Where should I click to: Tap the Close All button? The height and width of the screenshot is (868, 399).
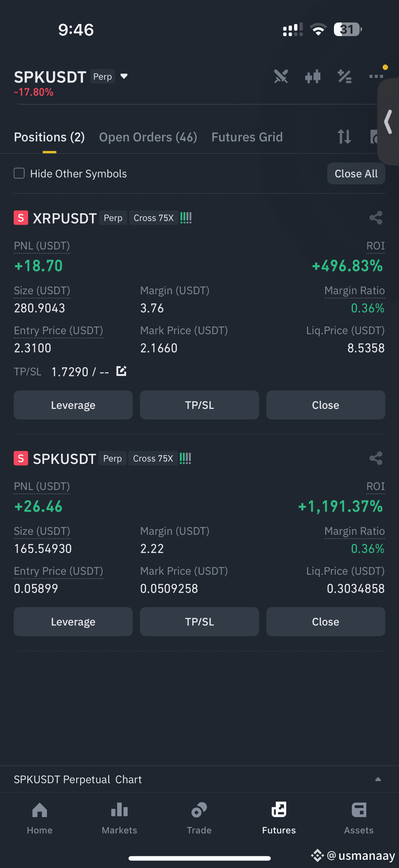click(356, 174)
